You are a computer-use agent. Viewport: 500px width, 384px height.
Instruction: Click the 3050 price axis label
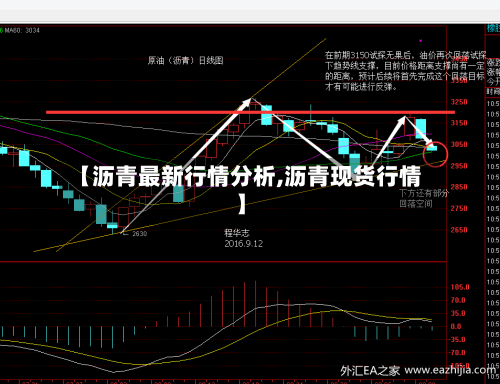[x=459, y=144]
